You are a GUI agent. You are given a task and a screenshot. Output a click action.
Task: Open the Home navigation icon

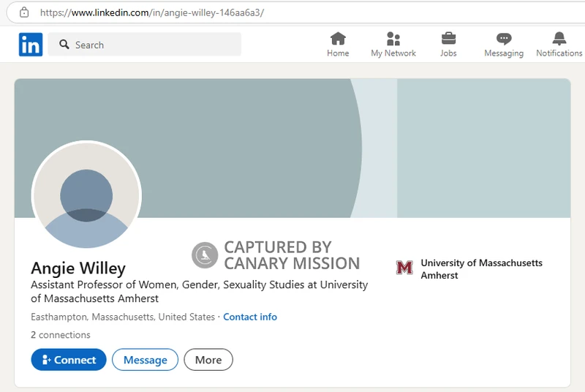[x=338, y=39]
